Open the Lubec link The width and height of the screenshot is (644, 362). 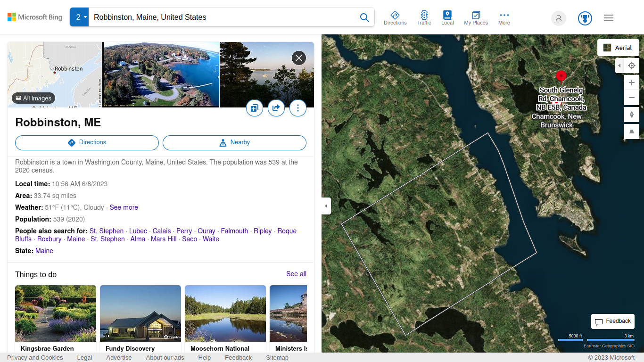[x=138, y=231]
